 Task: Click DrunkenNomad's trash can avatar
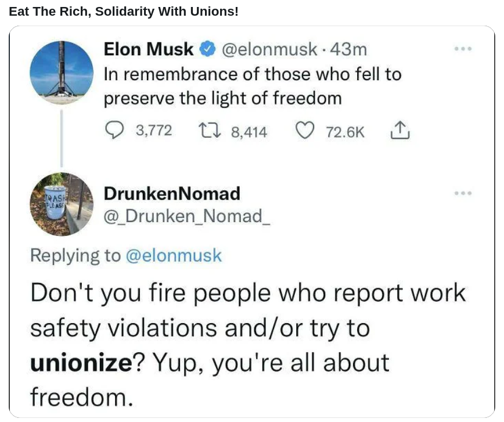tap(62, 205)
